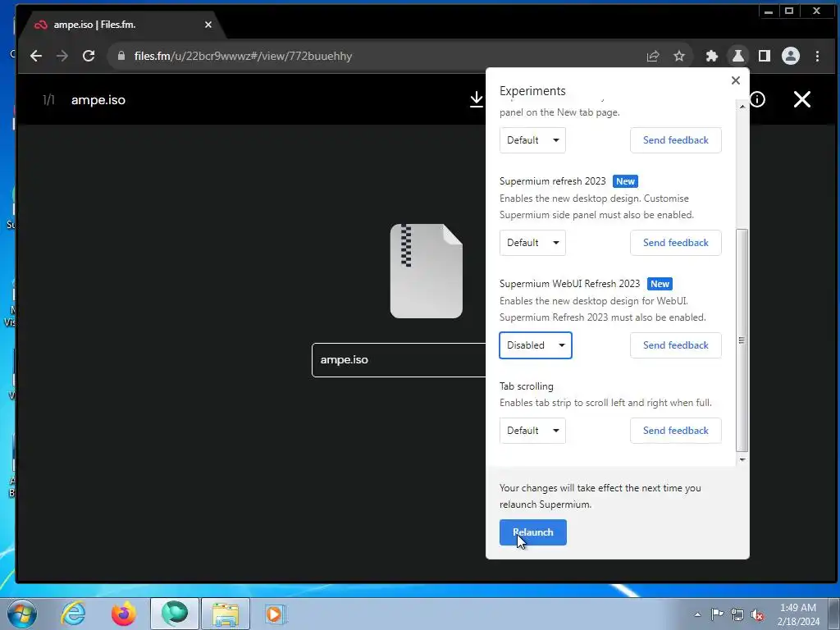Bookmark this tab with the star icon

point(679,56)
